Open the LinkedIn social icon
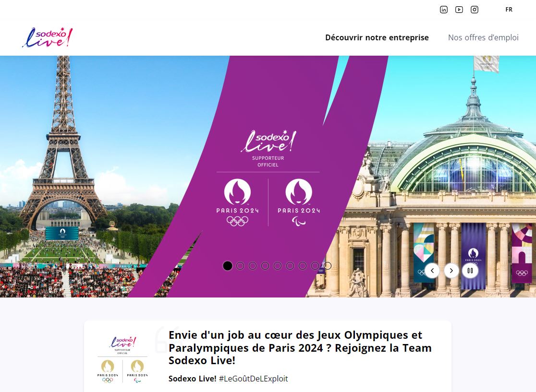 pyautogui.click(x=443, y=10)
